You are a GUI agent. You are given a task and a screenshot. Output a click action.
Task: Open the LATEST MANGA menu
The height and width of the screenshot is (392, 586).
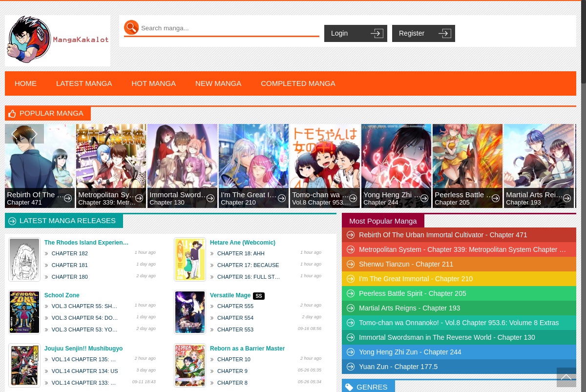(84, 83)
